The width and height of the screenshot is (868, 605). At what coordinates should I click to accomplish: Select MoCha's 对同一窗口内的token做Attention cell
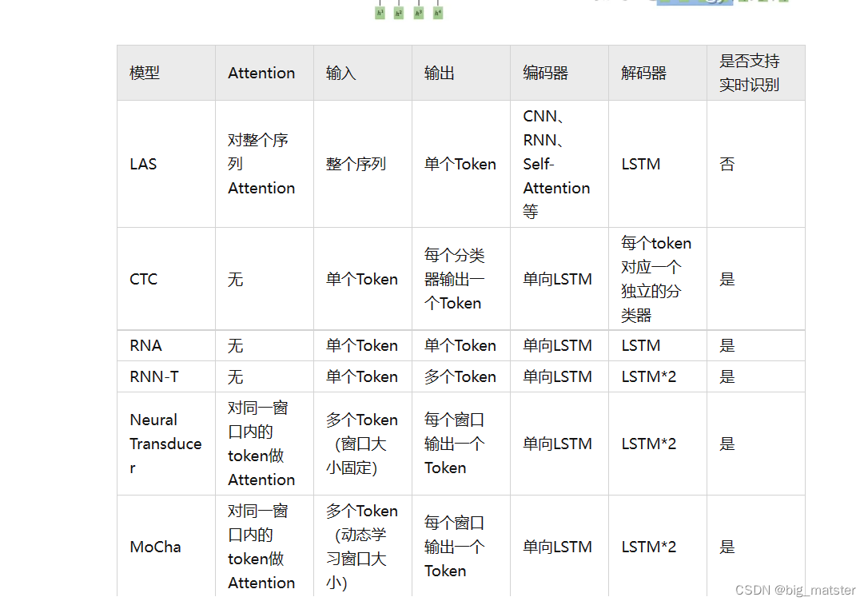(265, 547)
